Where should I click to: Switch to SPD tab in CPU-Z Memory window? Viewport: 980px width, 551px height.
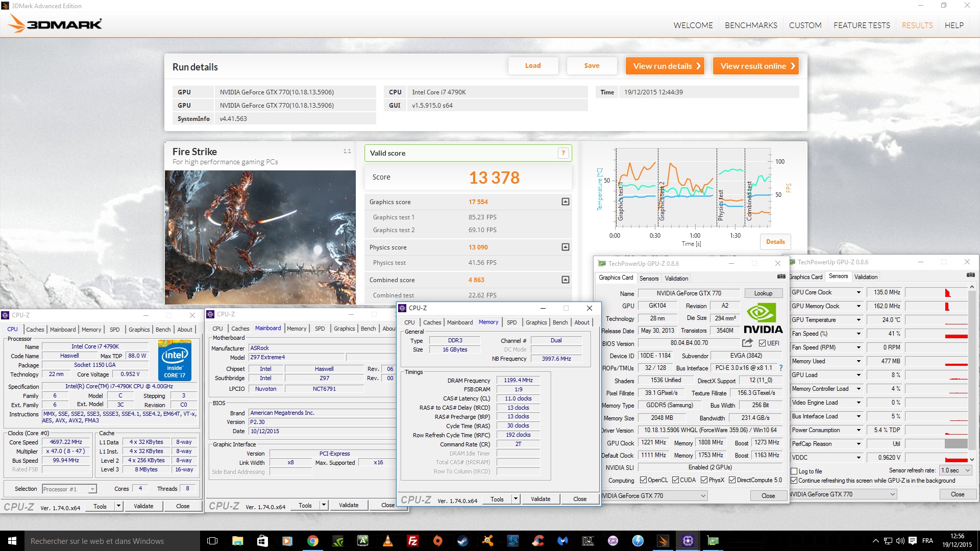pos(511,322)
